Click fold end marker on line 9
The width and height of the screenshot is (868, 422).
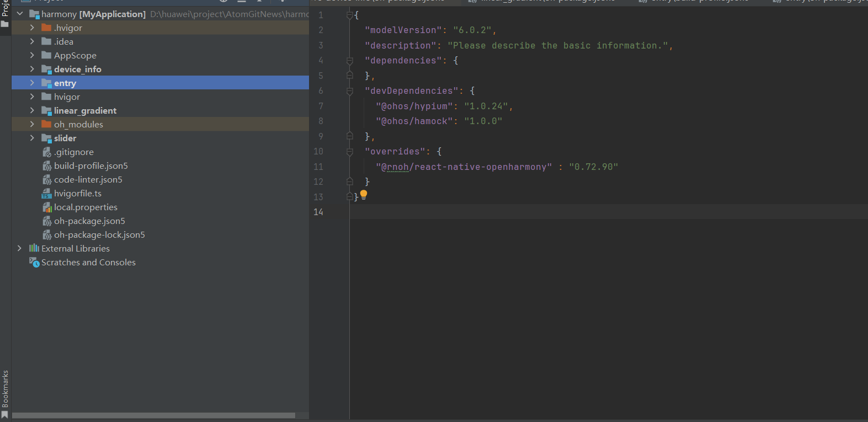(349, 136)
